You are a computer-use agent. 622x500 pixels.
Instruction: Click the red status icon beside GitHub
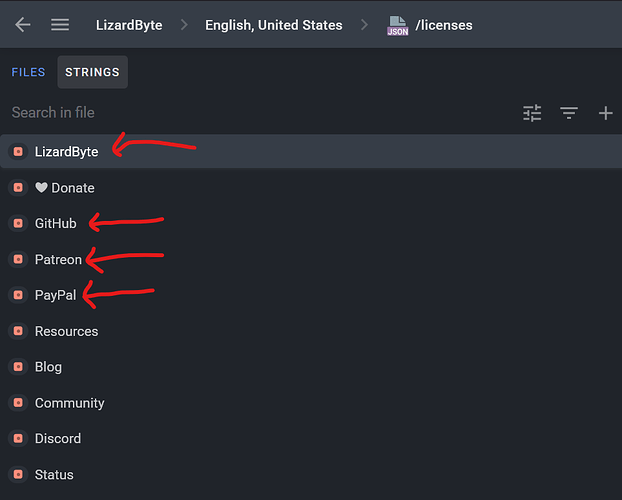[18, 223]
